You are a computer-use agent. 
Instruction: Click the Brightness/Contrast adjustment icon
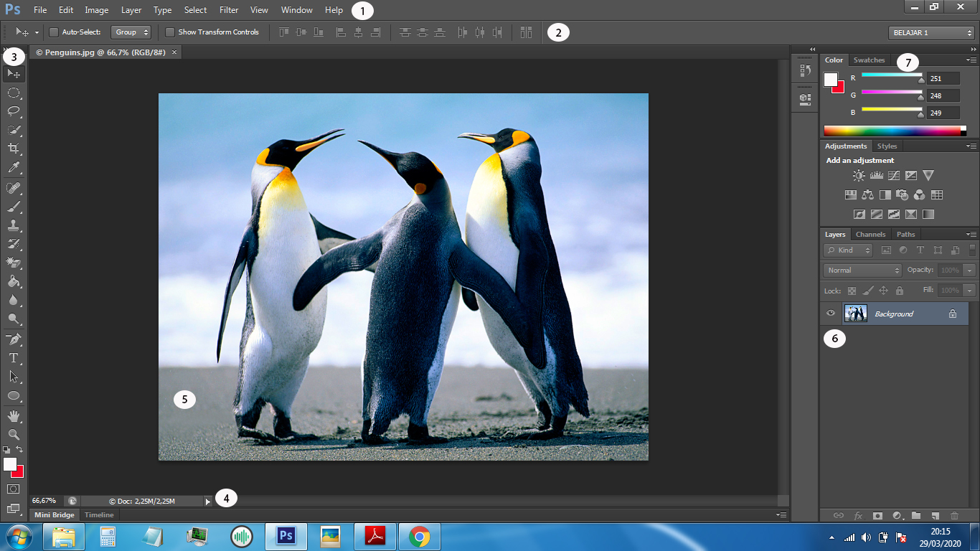coord(859,175)
